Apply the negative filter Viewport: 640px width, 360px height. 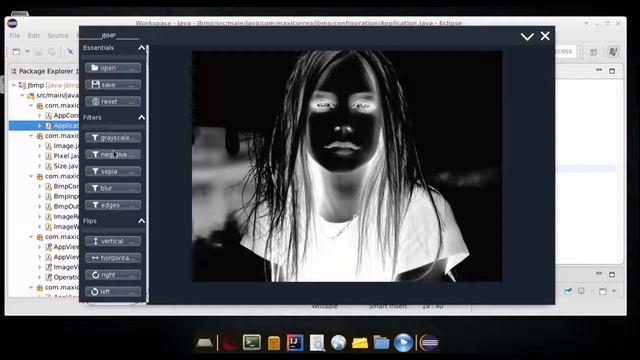pyautogui.click(x=113, y=154)
